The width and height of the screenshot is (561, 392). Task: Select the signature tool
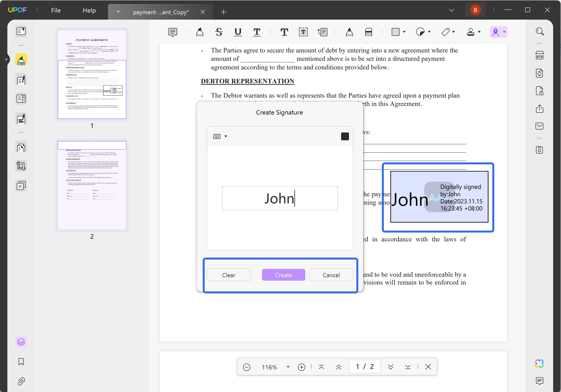coord(495,32)
